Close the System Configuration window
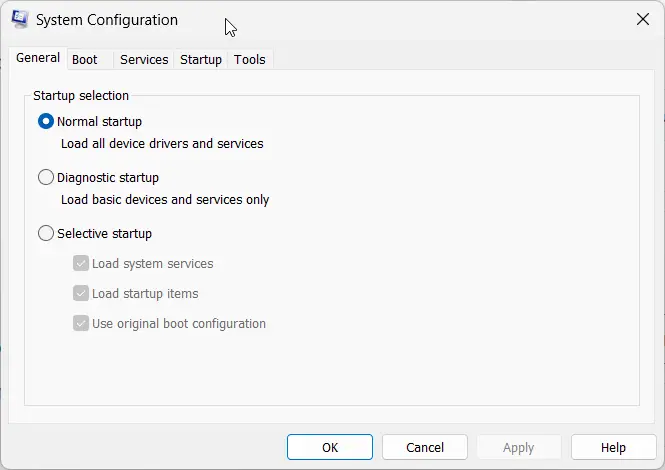The image size is (665, 470). (643, 19)
